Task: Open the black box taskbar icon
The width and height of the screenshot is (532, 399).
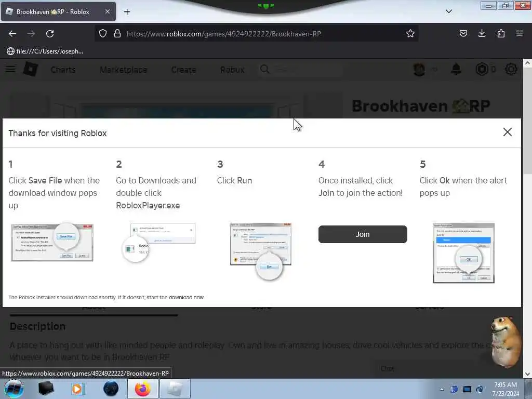Action: [46, 389]
